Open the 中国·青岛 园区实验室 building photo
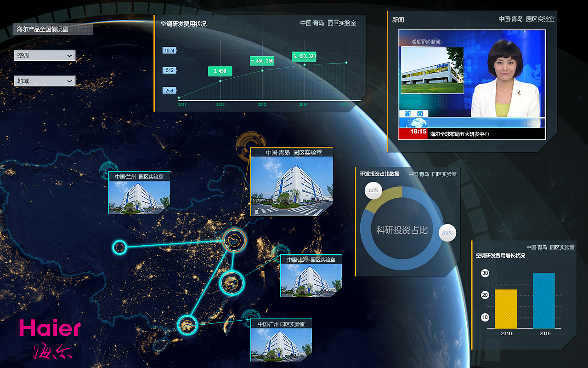The width and height of the screenshot is (588, 368). [292, 186]
